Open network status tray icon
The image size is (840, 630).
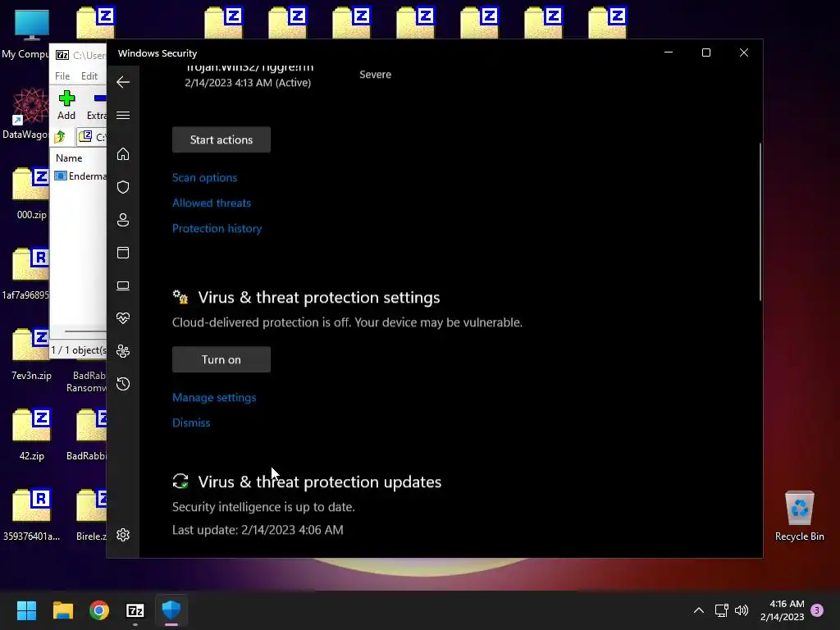(x=722, y=610)
